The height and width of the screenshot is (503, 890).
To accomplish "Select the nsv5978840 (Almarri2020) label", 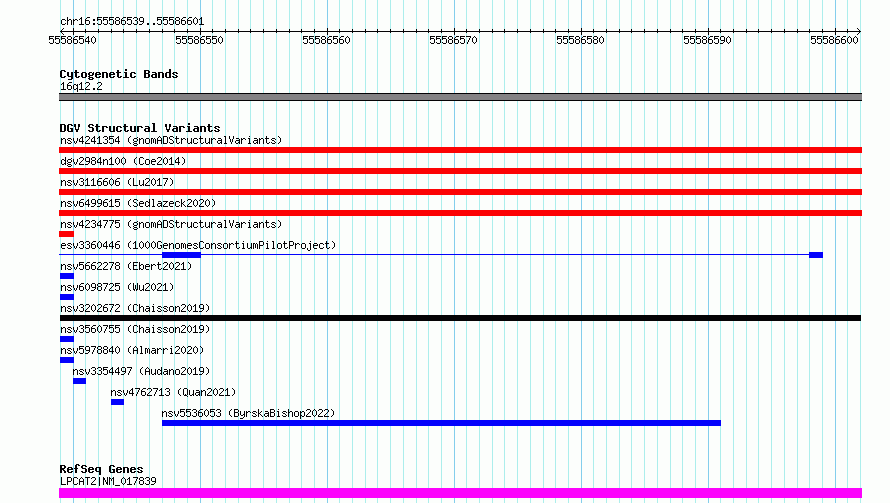I will (132, 350).
